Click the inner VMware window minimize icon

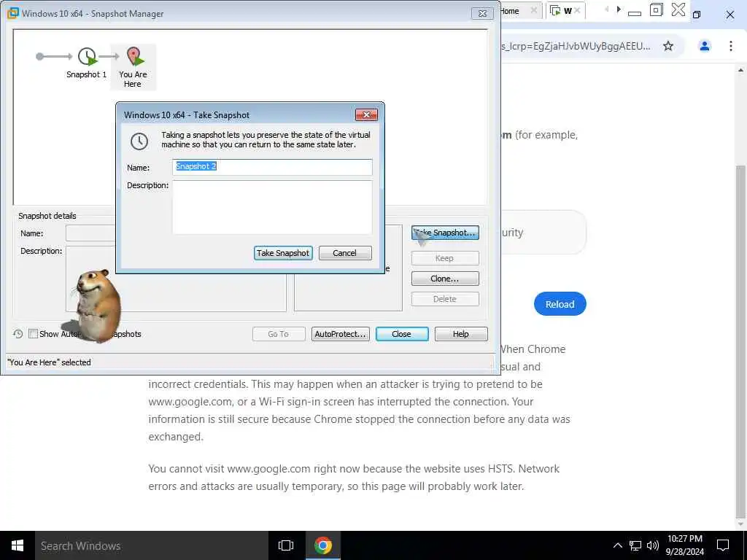tap(635, 13)
